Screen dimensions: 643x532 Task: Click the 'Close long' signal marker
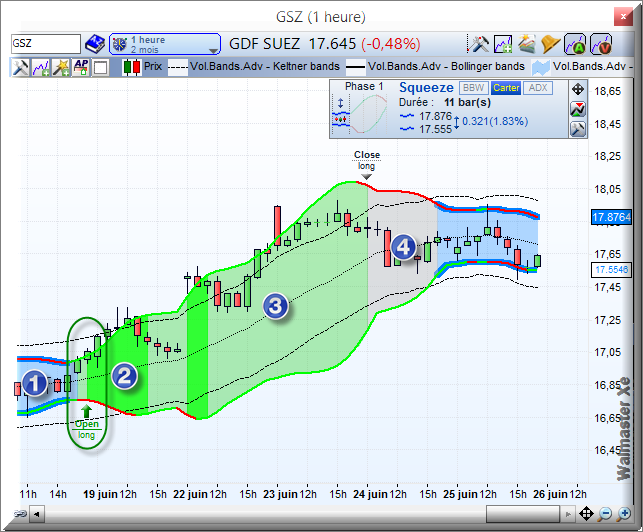367,165
